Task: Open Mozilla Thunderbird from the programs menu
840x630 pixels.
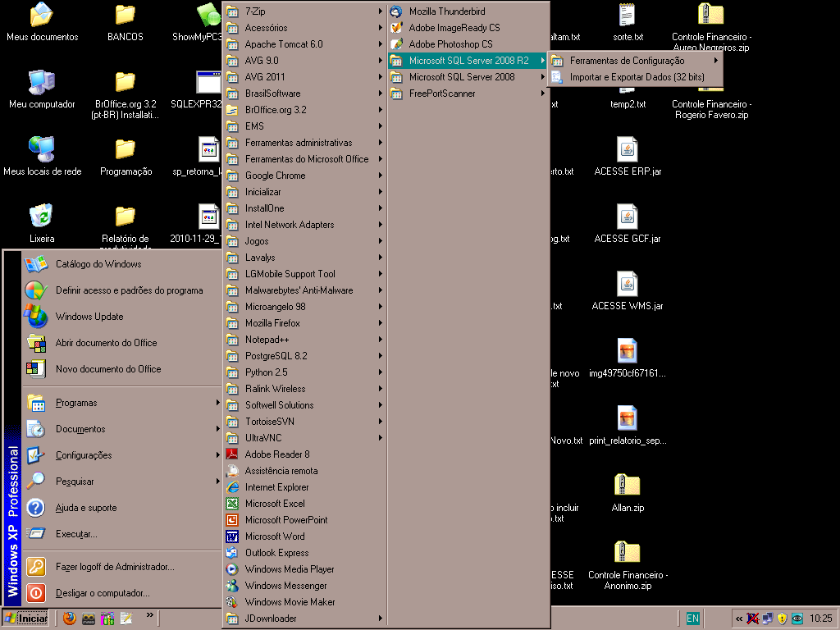Action: (x=468, y=11)
